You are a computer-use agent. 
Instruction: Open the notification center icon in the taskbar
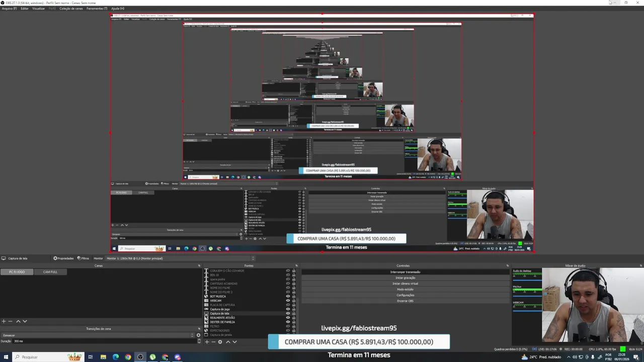coord(636,357)
